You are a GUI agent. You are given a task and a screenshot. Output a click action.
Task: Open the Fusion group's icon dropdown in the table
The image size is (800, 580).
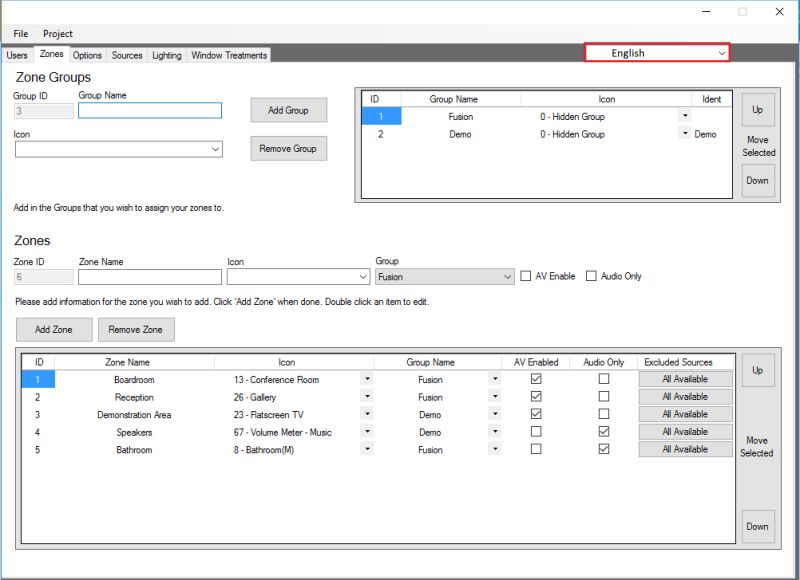coord(685,117)
